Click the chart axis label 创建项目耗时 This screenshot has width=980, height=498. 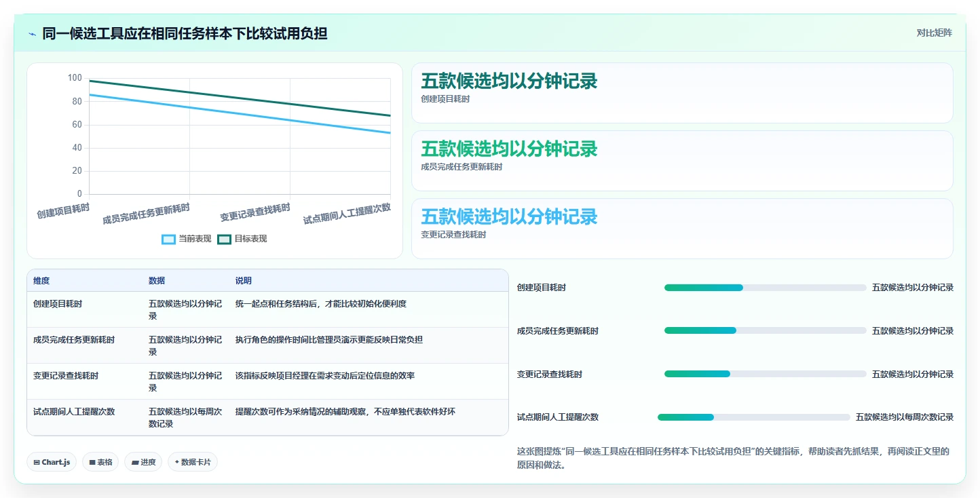coord(63,211)
